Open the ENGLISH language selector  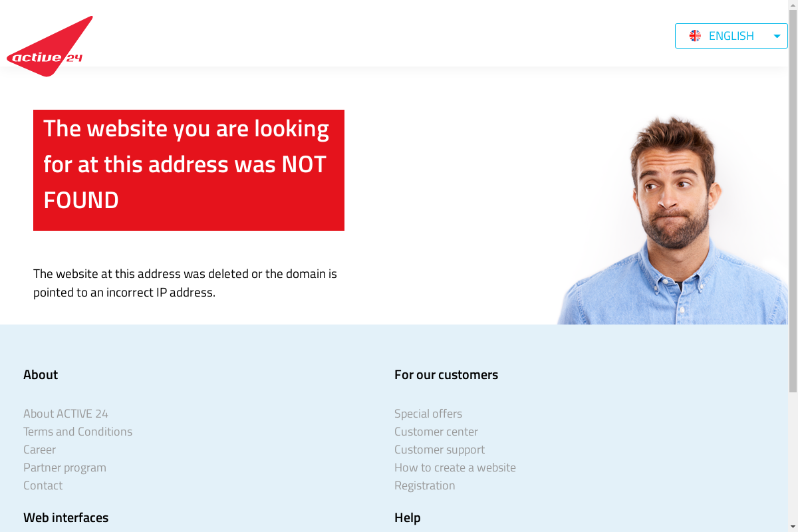[x=731, y=36]
